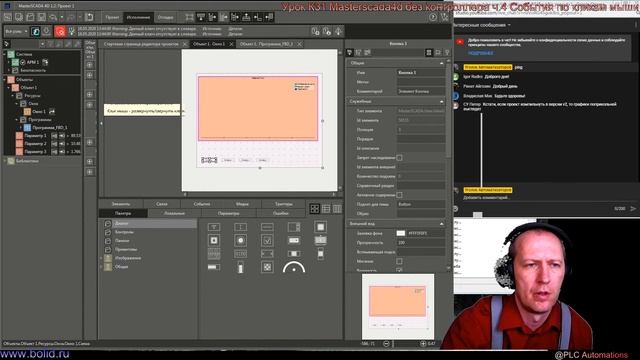The image size is (640, 360).
Task: Open the help question-mark icon in the top bar
Action: 433,17
